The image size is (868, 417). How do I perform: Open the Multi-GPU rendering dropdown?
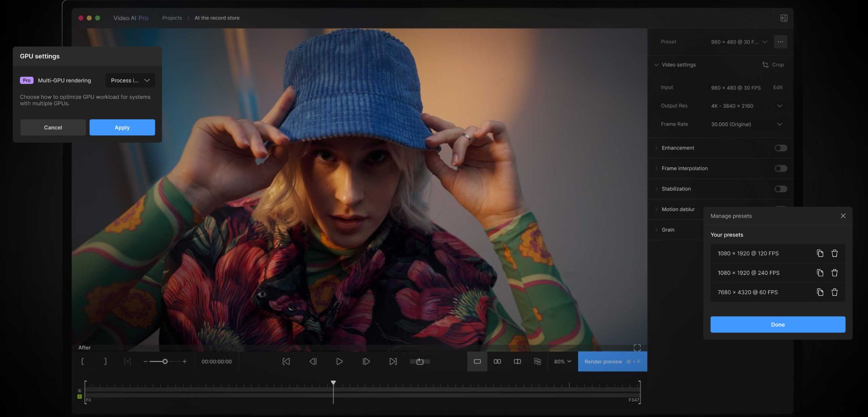tap(130, 80)
